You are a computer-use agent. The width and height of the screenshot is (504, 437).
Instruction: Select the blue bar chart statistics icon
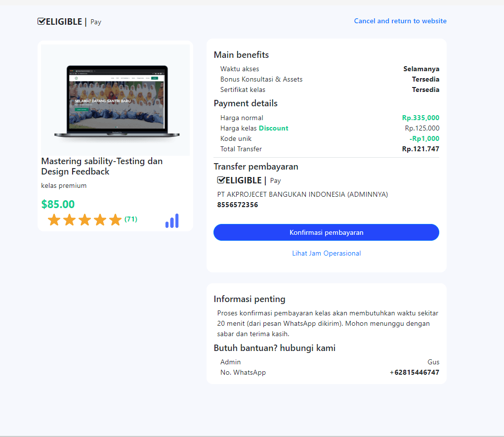(171, 221)
